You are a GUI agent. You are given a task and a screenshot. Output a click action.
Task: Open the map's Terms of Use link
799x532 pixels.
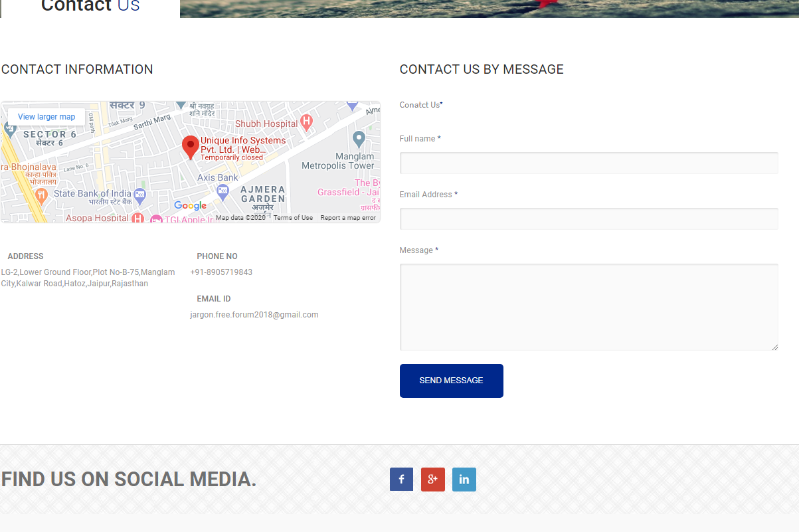(293, 218)
